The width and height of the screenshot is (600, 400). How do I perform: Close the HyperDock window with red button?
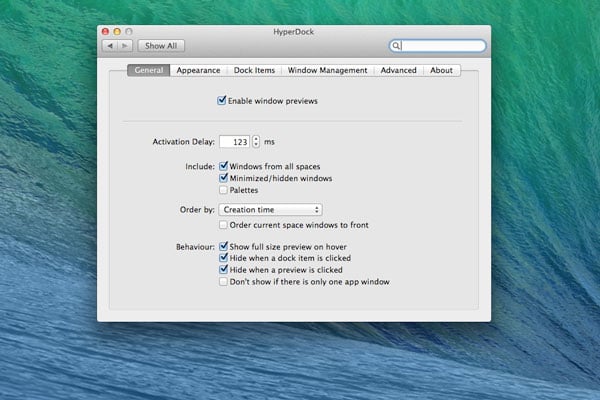point(106,31)
